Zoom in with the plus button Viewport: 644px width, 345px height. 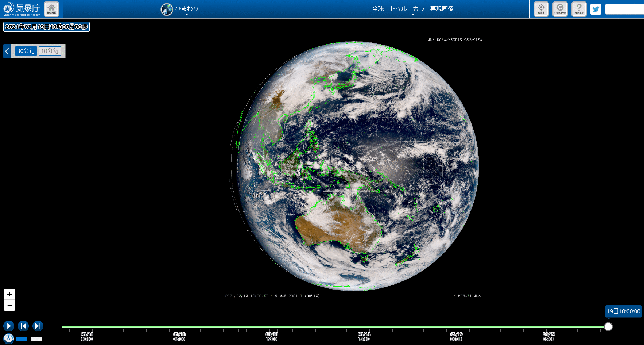[x=9, y=294]
